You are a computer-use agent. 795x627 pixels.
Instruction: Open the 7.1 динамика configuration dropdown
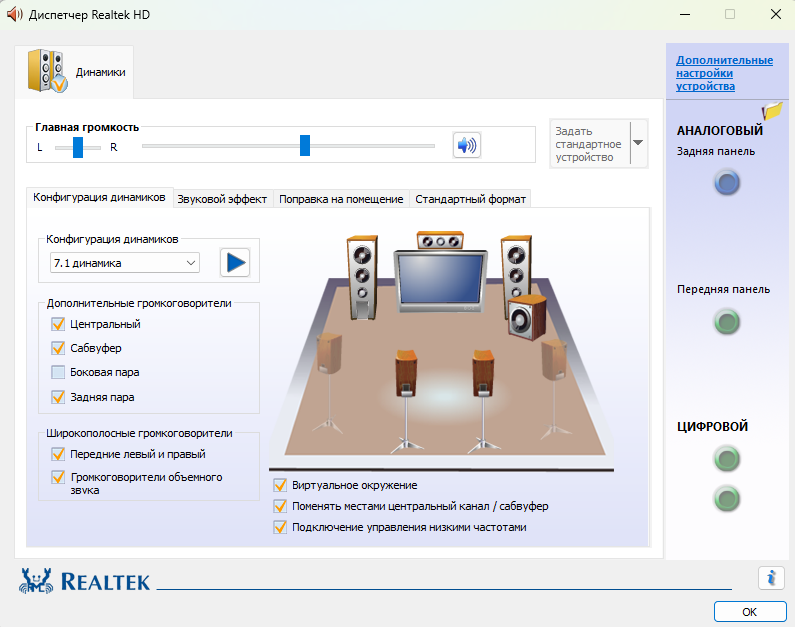click(125, 263)
